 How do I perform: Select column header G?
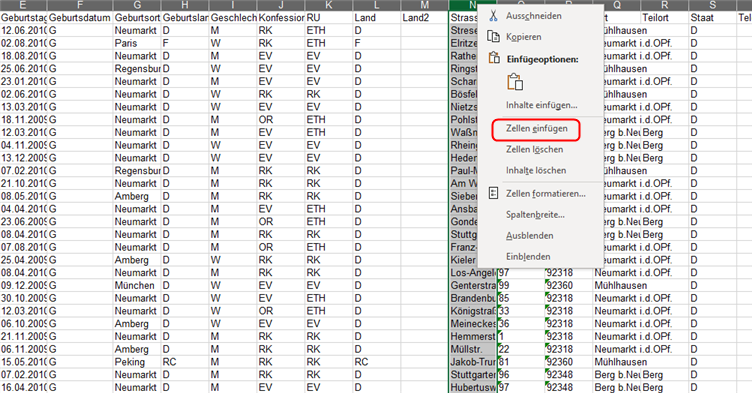(x=137, y=5)
